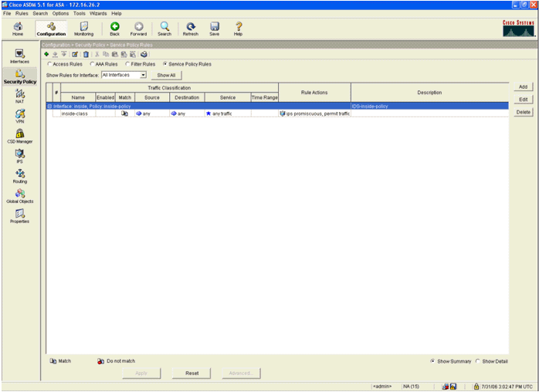Click the copy rule icon
Image resolution: width=539 pixels, height=392 pixels.
tap(106, 54)
